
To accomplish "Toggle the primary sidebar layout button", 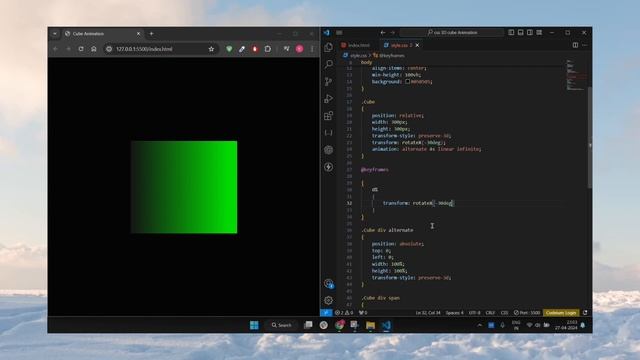I will pyautogui.click(x=511, y=33).
